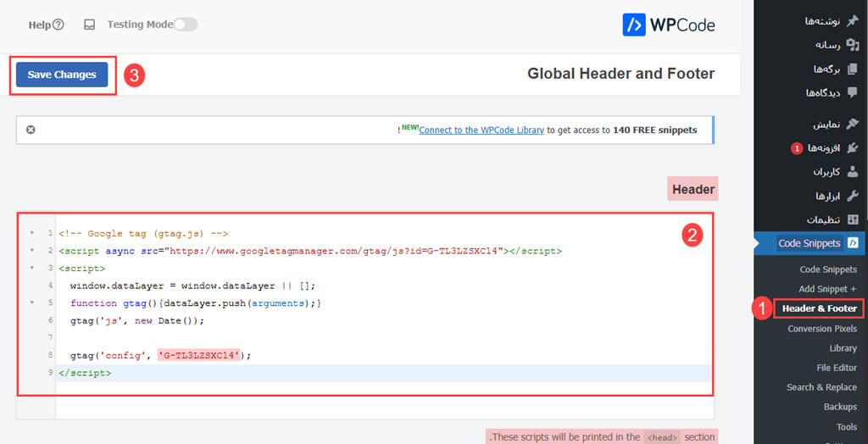Screen dimensions: 868x444
Task: Open the ابزارها menu item
Action: click(x=827, y=196)
